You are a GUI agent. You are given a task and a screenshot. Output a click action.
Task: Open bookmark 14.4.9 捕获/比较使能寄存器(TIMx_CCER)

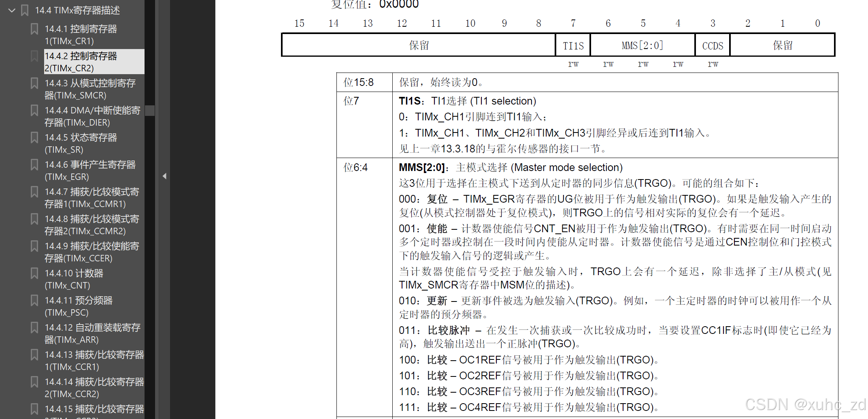coord(92,252)
